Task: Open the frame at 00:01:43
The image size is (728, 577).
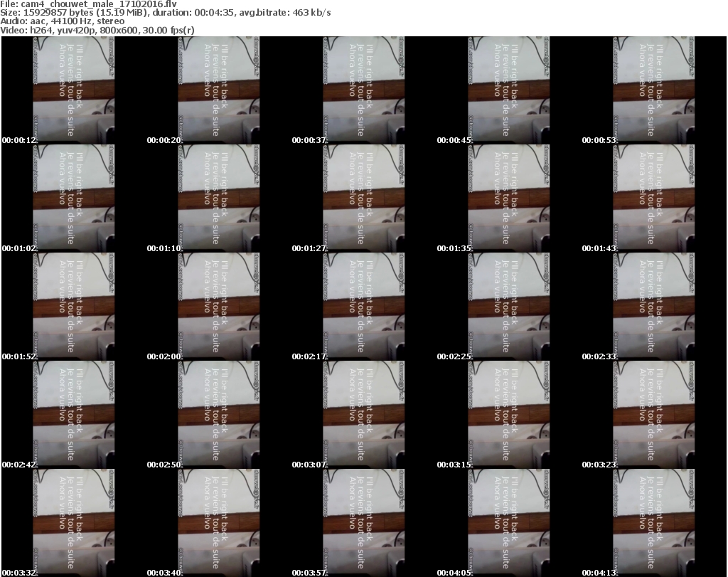Action: click(654, 198)
